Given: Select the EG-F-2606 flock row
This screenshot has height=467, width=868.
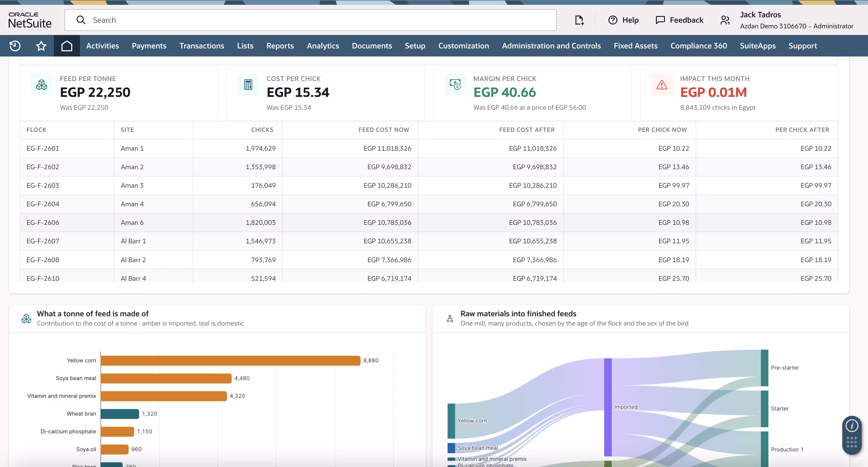Looking at the screenshot, I should click(x=429, y=222).
